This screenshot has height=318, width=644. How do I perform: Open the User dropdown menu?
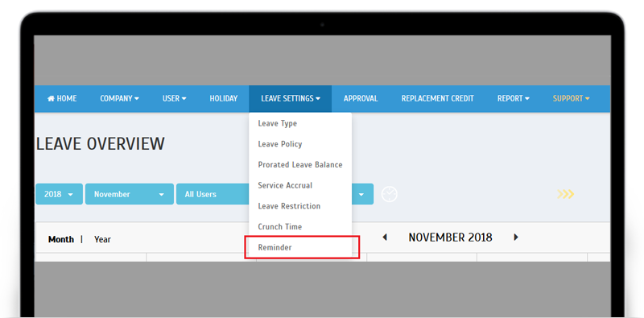pyautogui.click(x=175, y=98)
